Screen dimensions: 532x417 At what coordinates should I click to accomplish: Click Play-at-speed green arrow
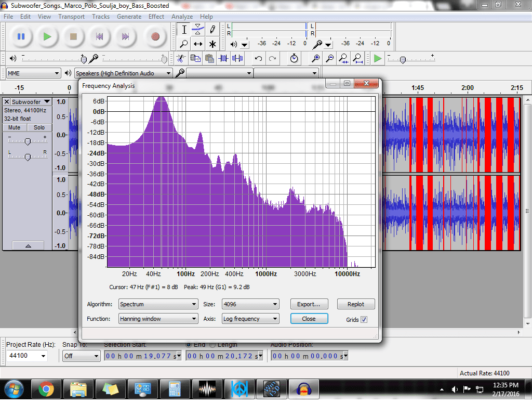(x=378, y=58)
